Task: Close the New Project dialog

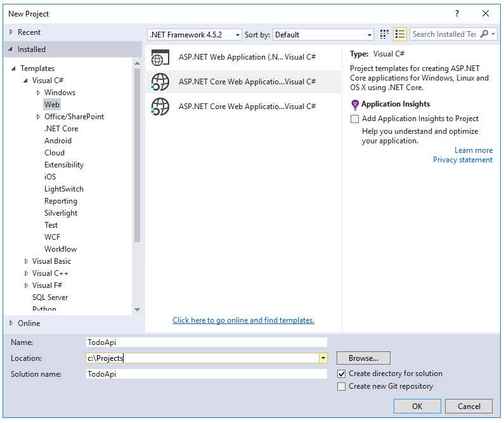Action: coord(486,13)
